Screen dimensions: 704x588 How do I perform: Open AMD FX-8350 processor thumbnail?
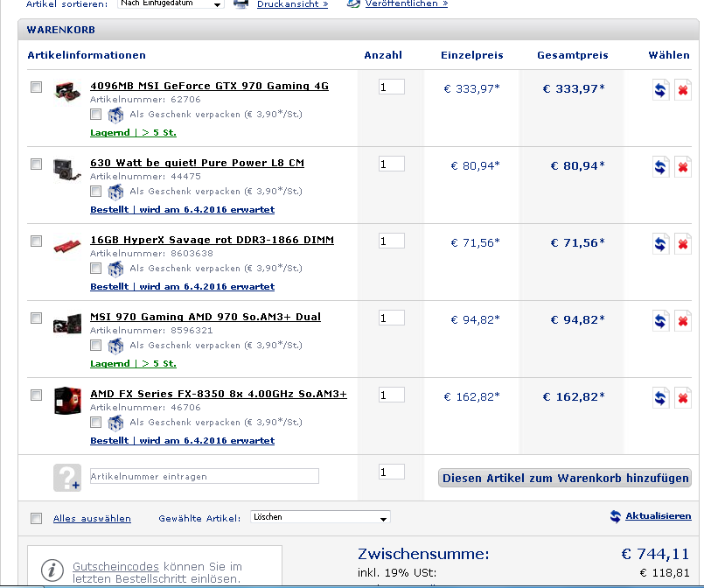tap(67, 400)
